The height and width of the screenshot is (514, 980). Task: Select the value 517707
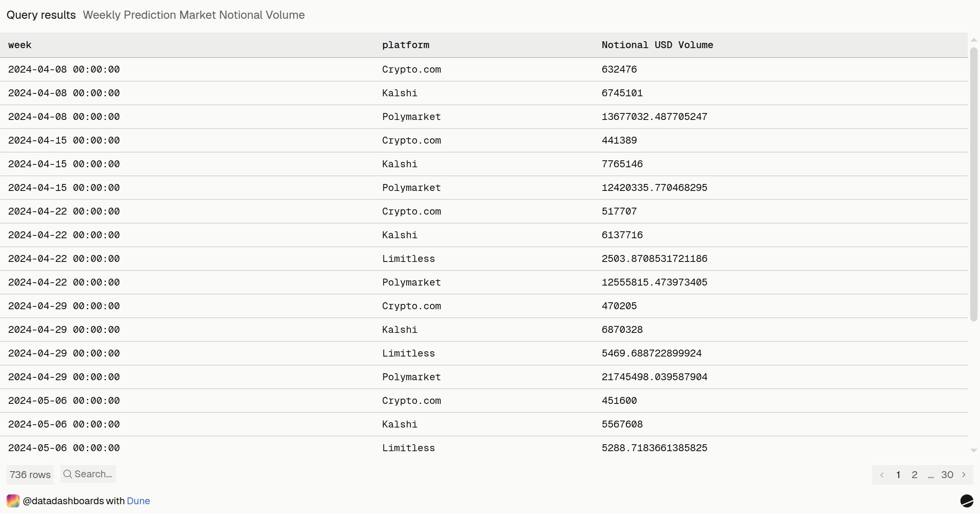coord(619,211)
